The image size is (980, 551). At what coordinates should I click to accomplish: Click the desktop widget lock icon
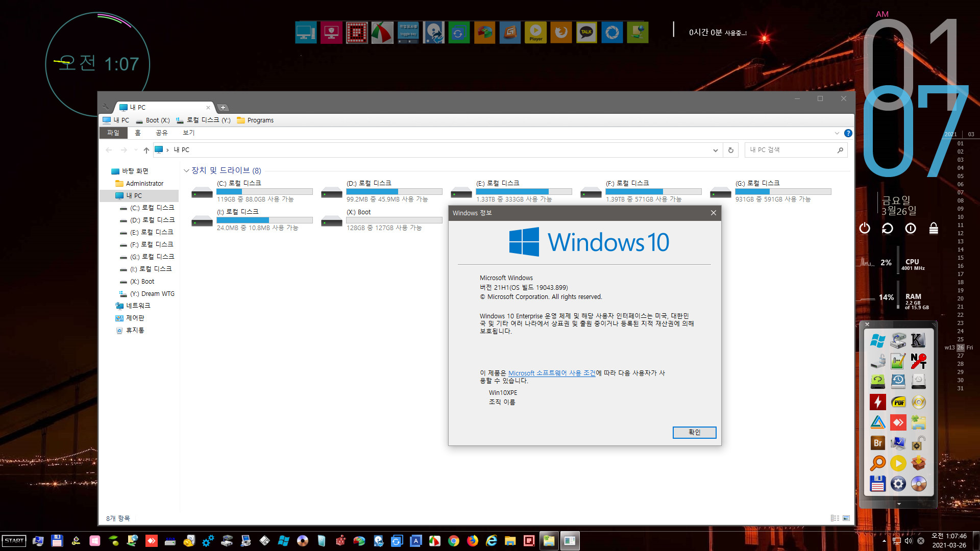click(934, 228)
